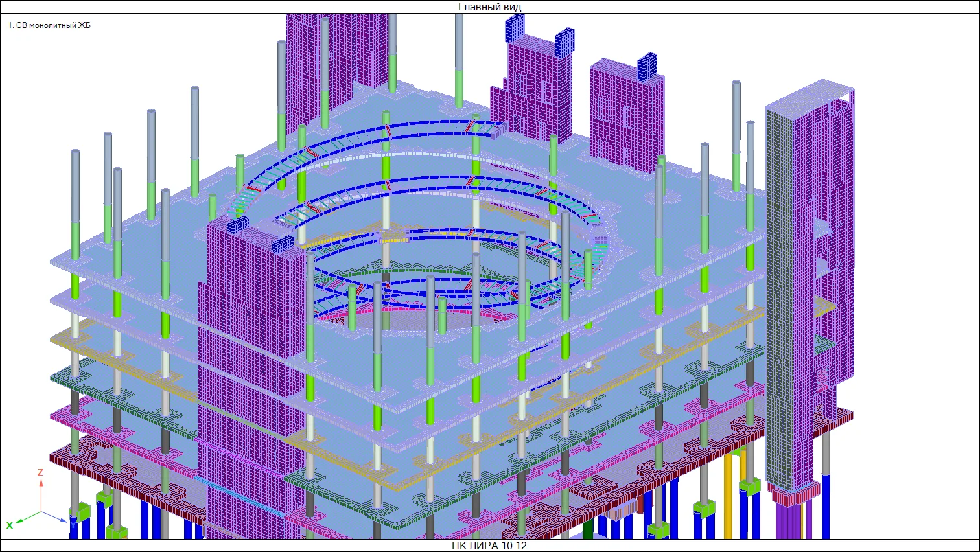Click the blue axis arrow of the triad

56,516
